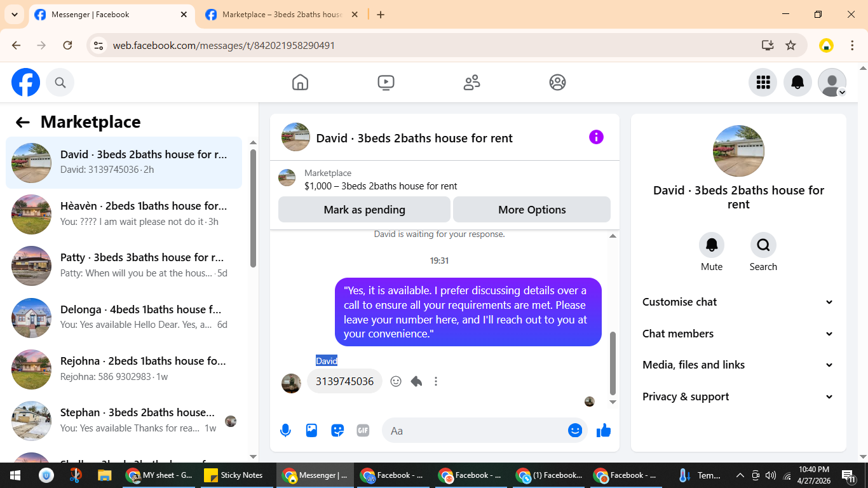Click sender avatar next to 3139745036
868x488 pixels.
[x=291, y=383]
